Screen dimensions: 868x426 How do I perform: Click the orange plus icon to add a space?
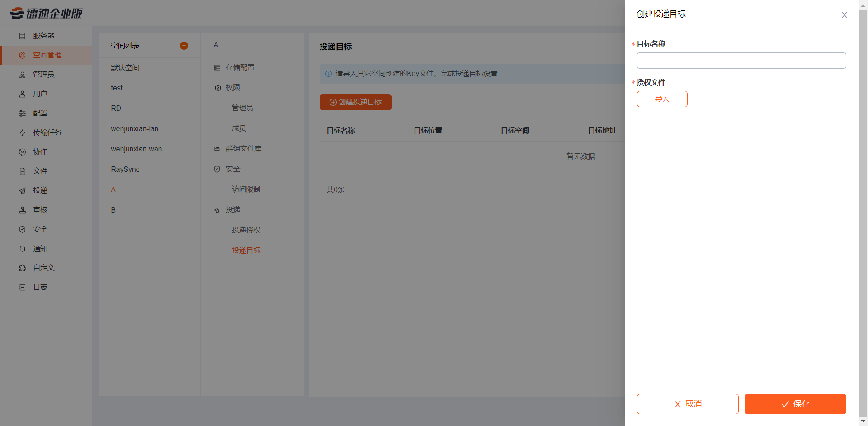pos(184,45)
